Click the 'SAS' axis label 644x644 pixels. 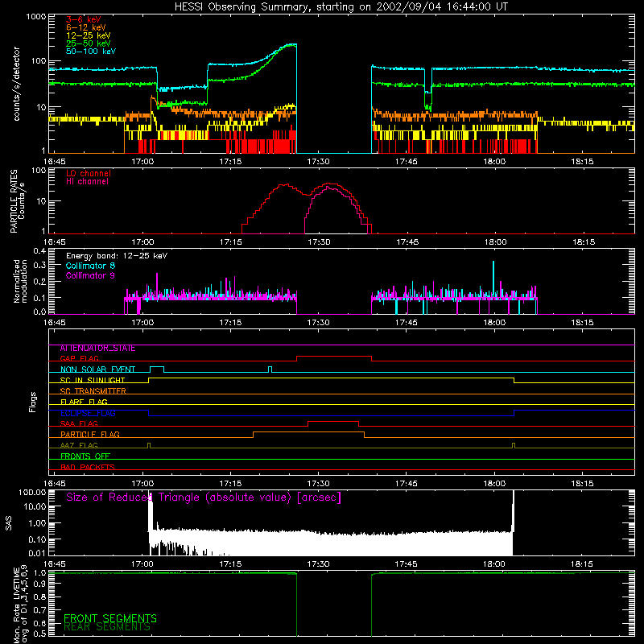point(9,523)
